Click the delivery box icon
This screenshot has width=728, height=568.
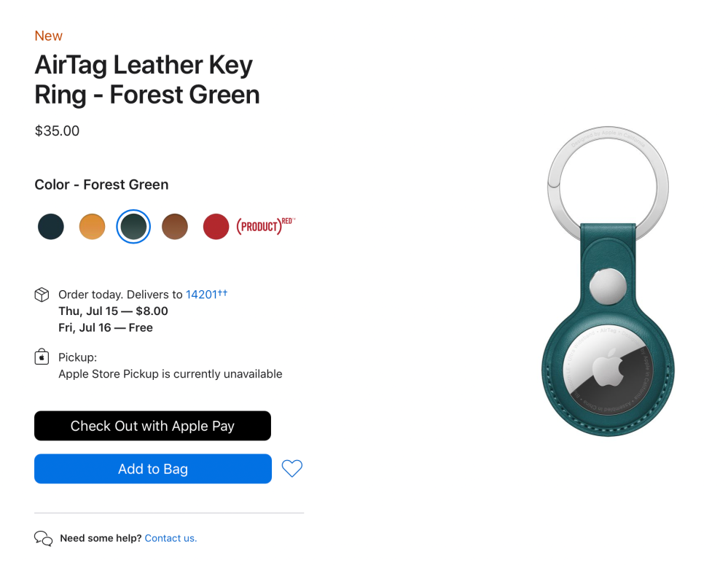42,295
